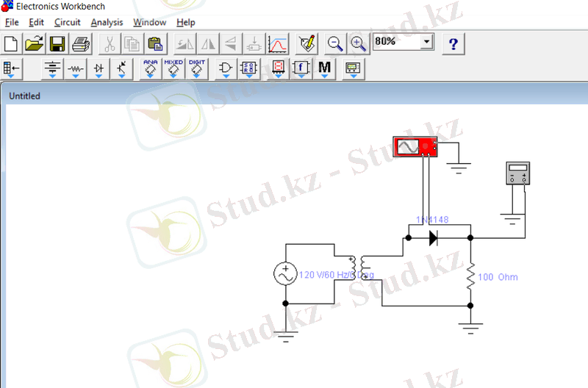Image resolution: width=588 pixels, height=388 pixels.
Task: Print the circuit using the printer icon
Action: tap(81, 44)
